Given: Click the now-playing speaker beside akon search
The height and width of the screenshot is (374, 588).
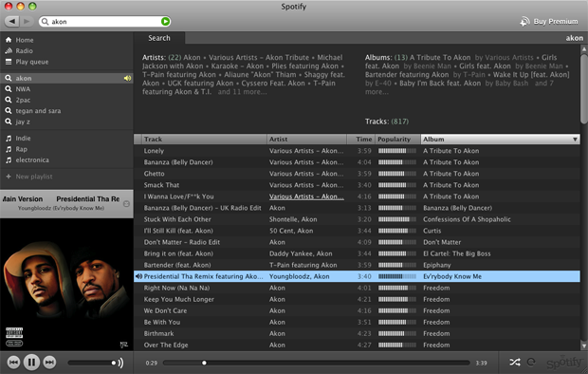Looking at the screenshot, I should pyautogui.click(x=127, y=78).
